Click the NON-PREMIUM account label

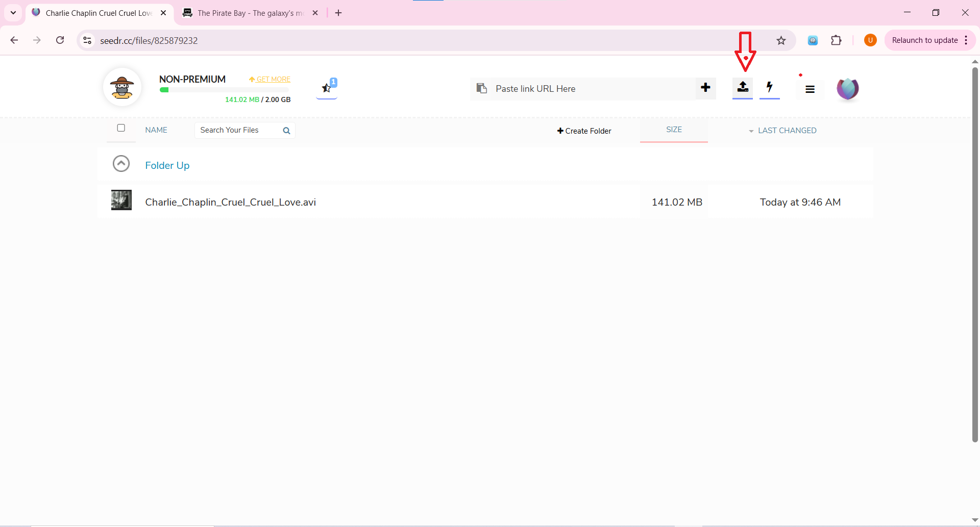tap(192, 79)
